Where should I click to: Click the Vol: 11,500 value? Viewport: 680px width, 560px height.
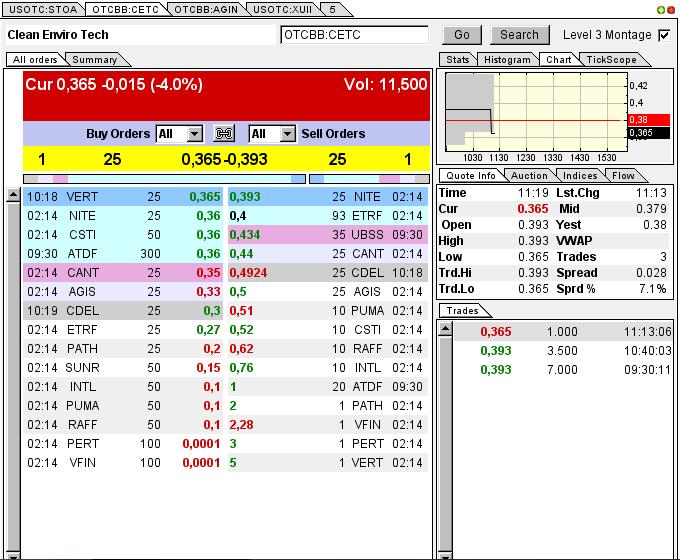(386, 84)
